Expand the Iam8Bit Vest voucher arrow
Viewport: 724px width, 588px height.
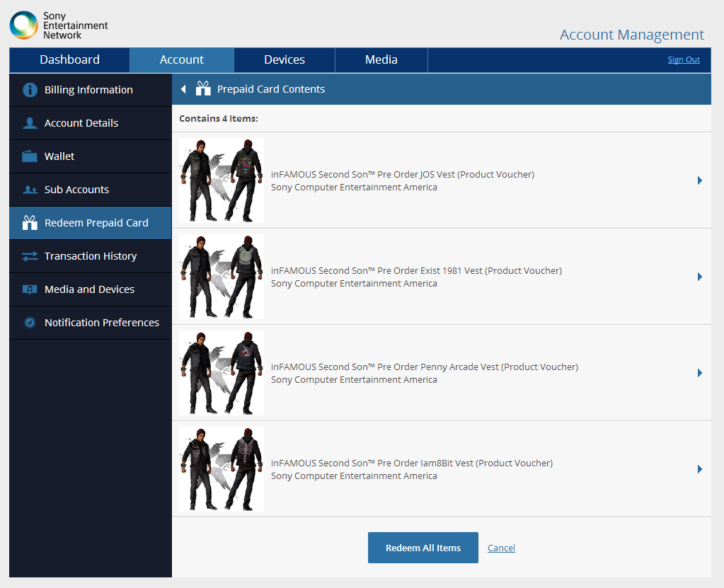(700, 469)
